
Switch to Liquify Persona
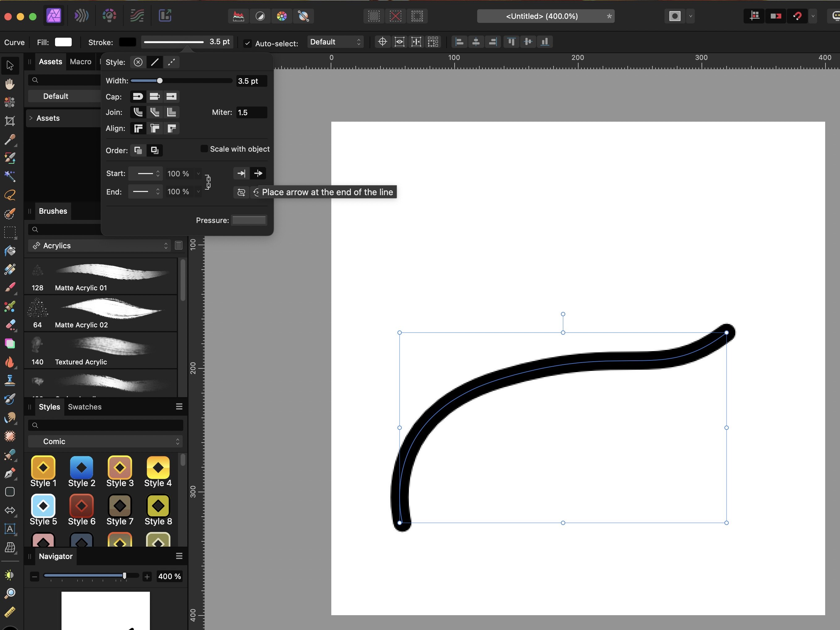tap(81, 16)
